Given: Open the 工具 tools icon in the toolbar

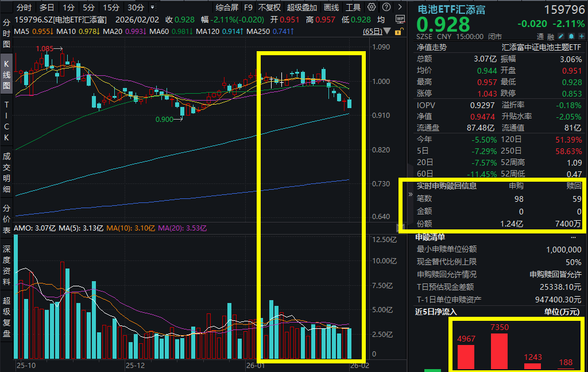Looking at the screenshot, I should pyautogui.click(x=352, y=7).
